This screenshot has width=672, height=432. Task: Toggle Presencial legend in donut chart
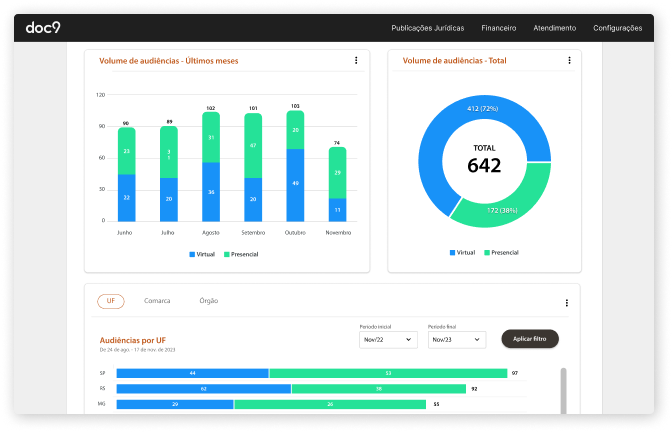501,252
